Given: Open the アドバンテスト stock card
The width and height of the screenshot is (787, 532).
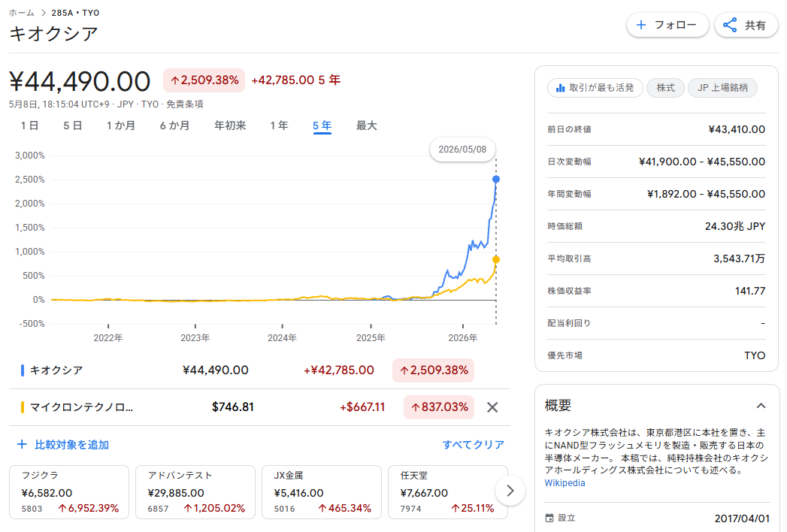Looking at the screenshot, I should click(195, 492).
